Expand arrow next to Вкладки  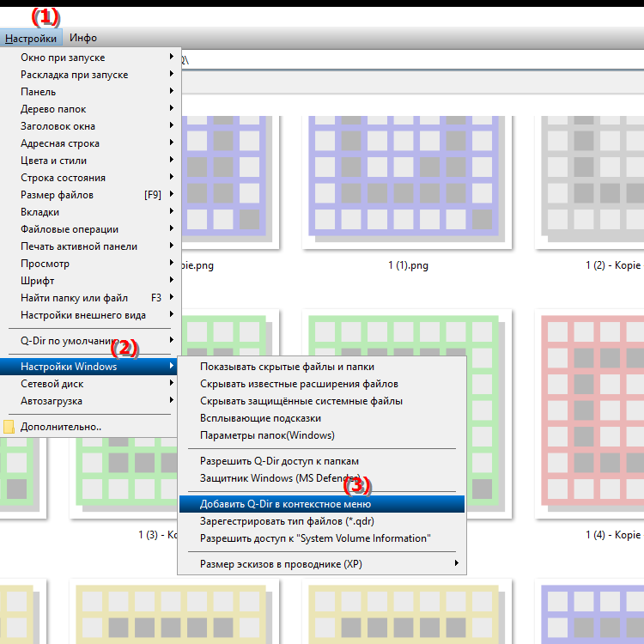click(172, 211)
